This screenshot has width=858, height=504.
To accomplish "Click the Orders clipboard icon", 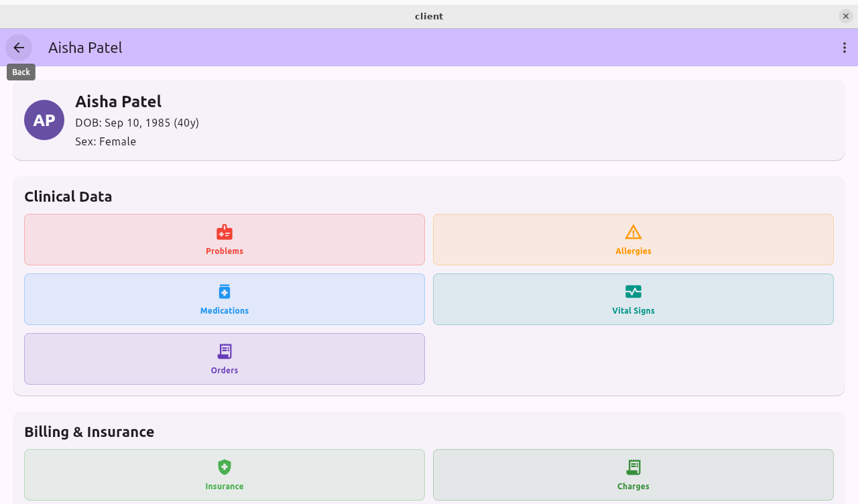I will tap(225, 351).
